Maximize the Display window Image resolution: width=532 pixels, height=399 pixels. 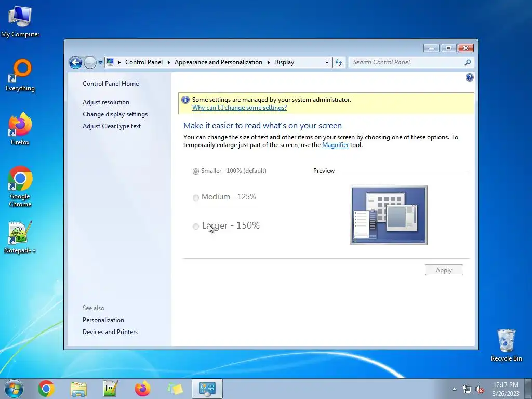(x=448, y=48)
